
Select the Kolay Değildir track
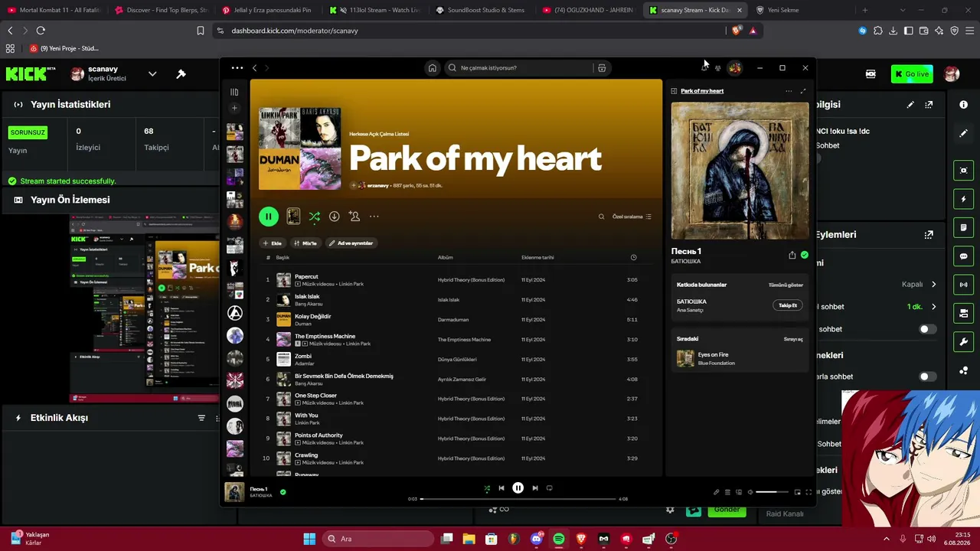click(x=456, y=320)
